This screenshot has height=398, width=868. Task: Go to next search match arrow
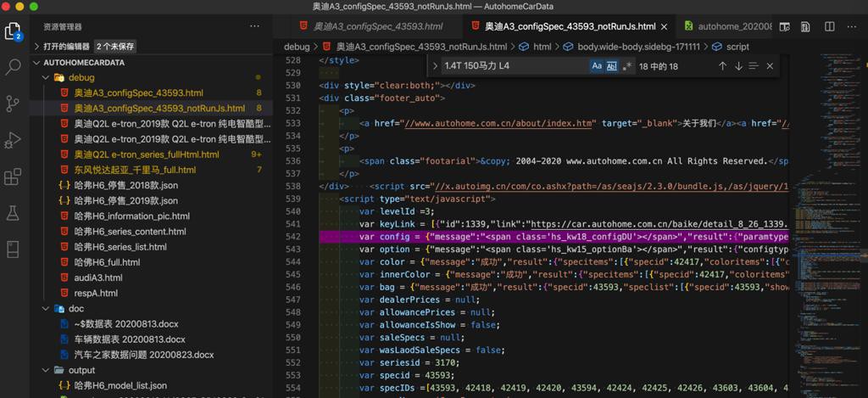(738, 66)
